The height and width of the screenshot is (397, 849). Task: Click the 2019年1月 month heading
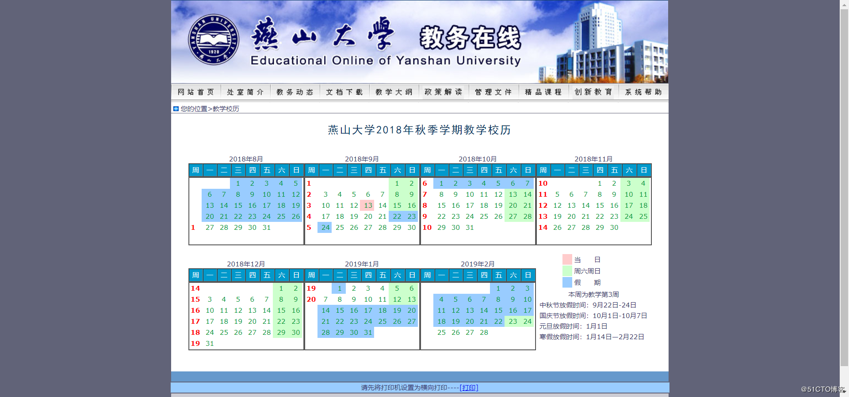362,264
